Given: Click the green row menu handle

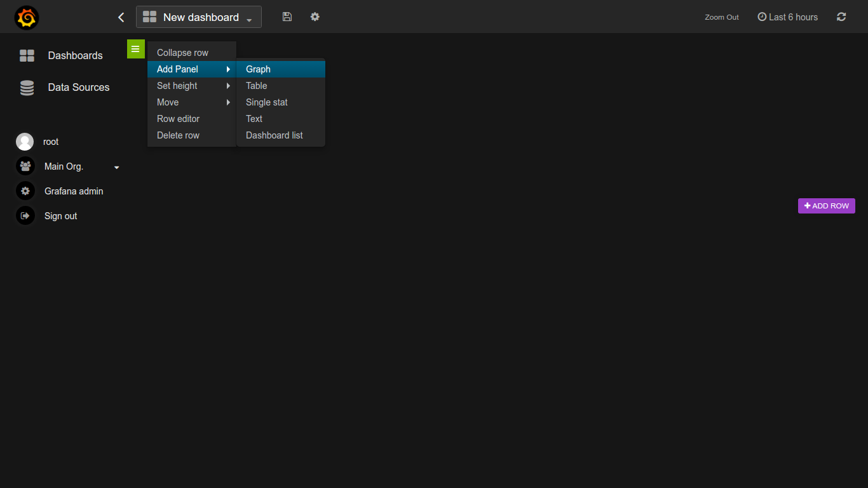Looking at the screenshot, I should click(135, 49).
